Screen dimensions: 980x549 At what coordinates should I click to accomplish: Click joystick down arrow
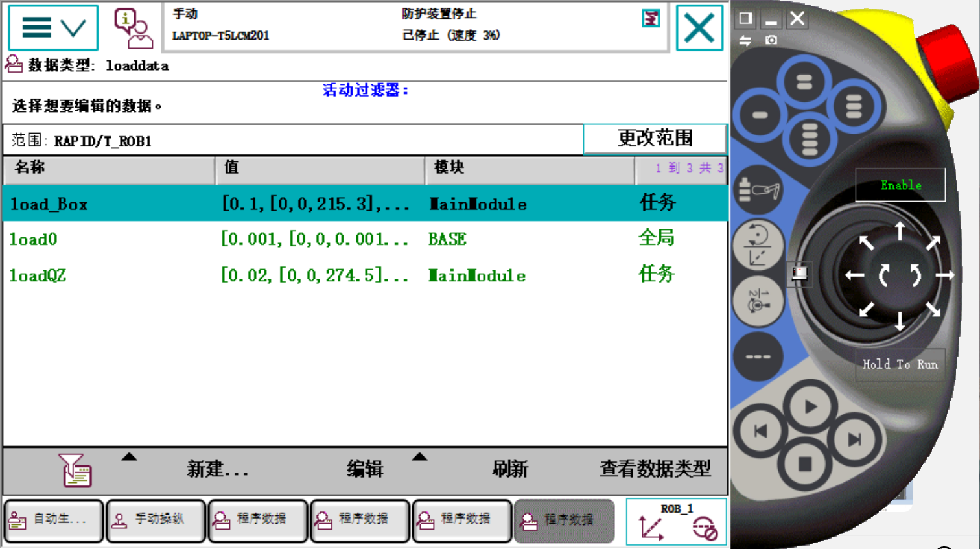pyautogui.click(x=900, y=321)
